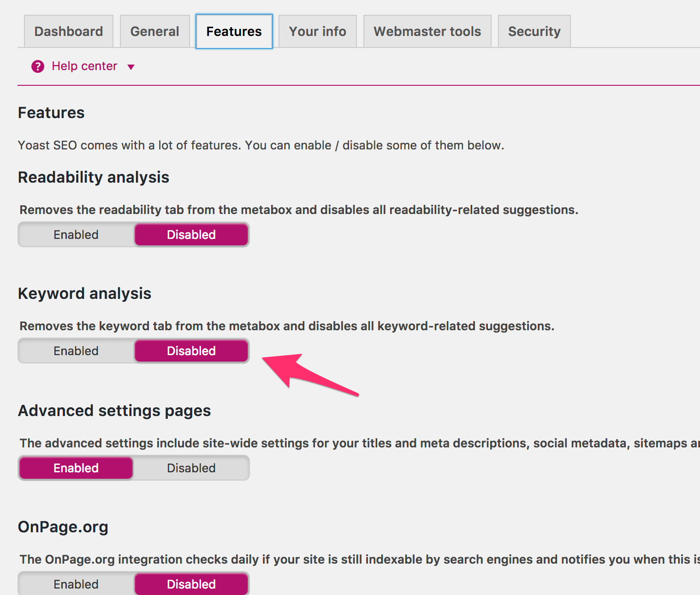
Task: Click the 'OnPage.org integration checks daily' description
Action: coord(360,559)
